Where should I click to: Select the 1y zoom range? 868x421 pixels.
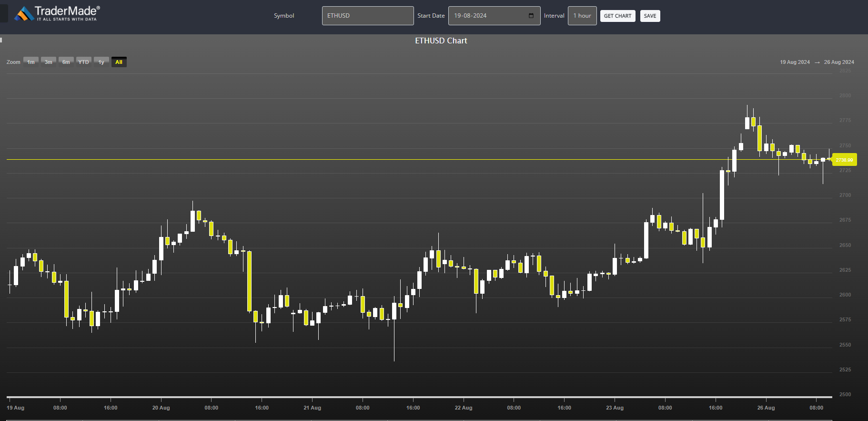[x=101, y=62]
